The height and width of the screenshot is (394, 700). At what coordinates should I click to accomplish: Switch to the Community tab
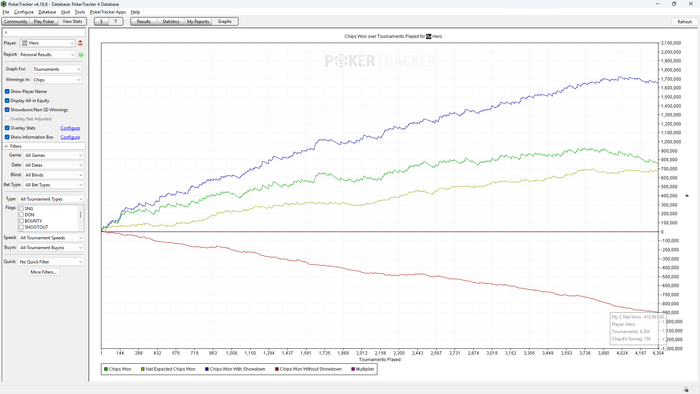(x=16, y=21)
